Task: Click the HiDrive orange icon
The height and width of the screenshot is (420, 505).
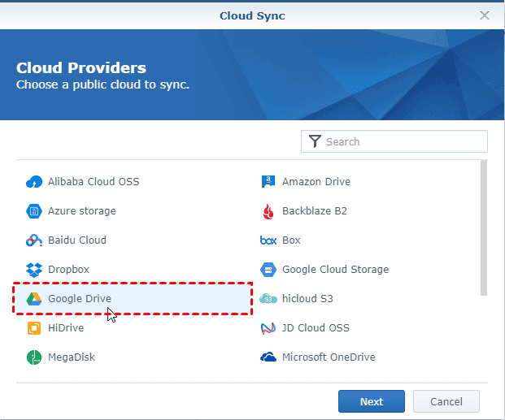Action: click(x=33, y=328)
